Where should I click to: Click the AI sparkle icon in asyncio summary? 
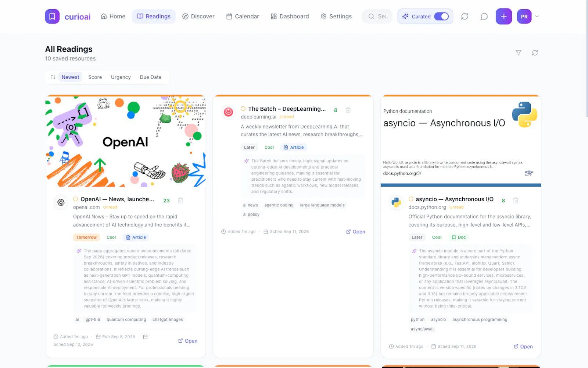[x=414, y=251]
